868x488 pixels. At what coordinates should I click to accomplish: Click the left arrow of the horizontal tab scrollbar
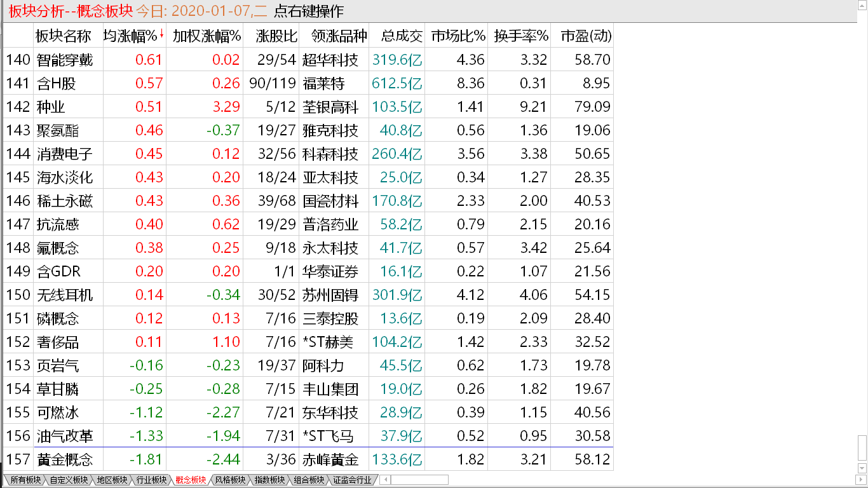(x=385, y=480)
